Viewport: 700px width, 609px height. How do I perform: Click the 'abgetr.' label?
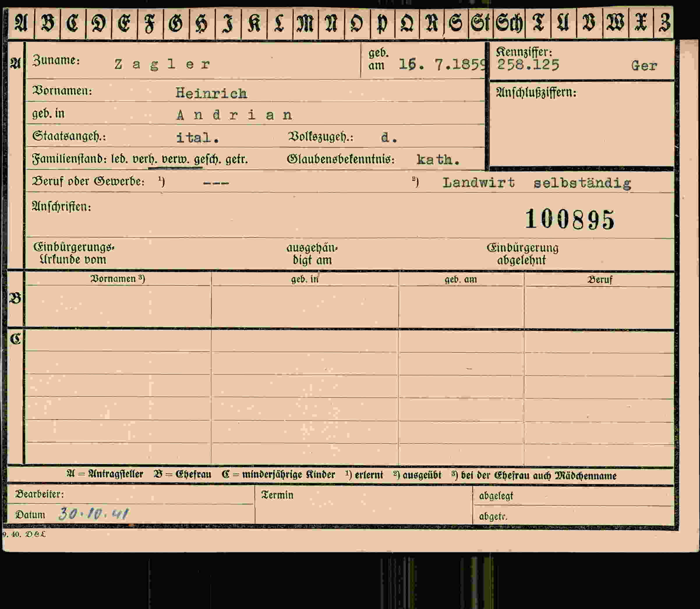click(493, 516)
